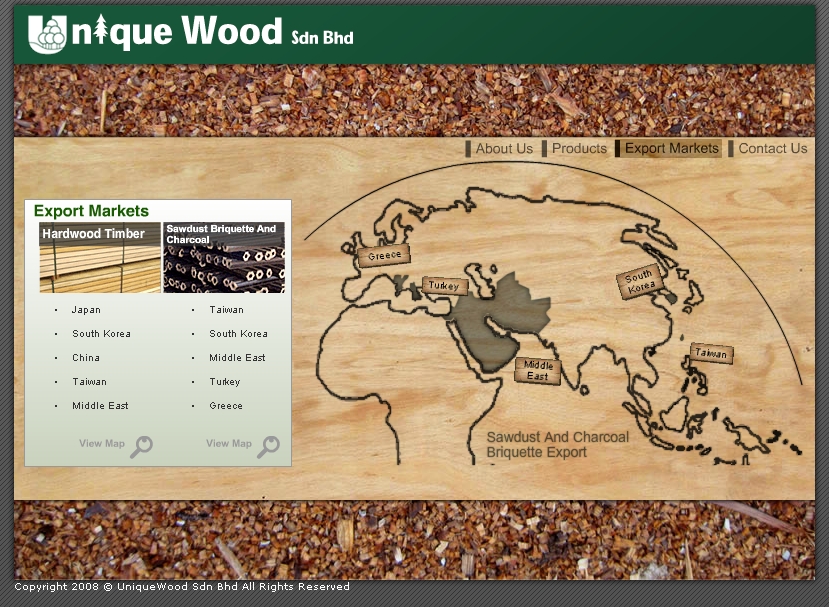Click View Map link below Sawdust Briquette

229,444
